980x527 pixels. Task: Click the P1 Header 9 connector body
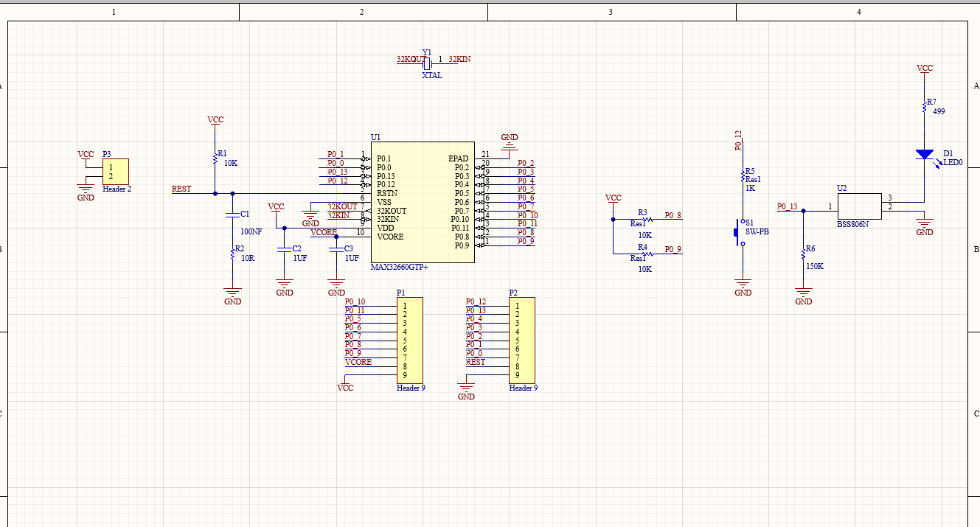tap(409, 340)
